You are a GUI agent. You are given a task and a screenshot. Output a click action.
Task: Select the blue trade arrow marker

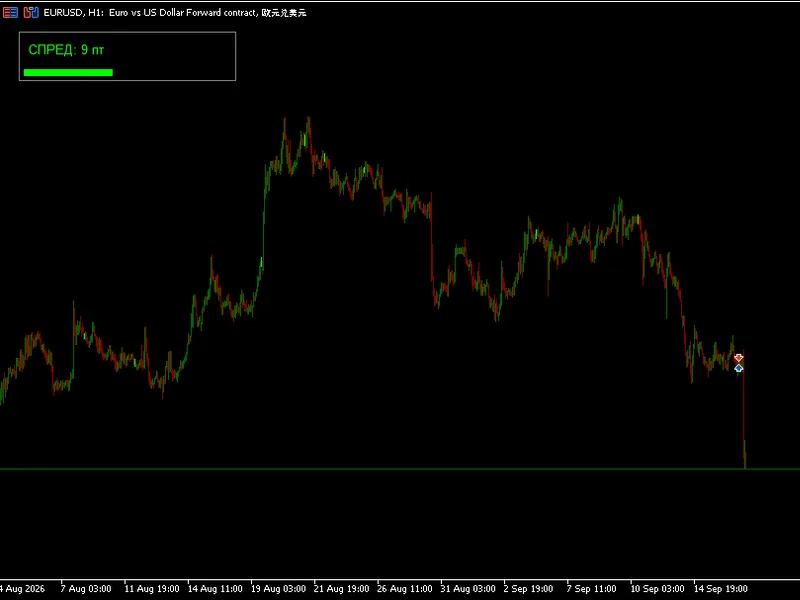738,368
